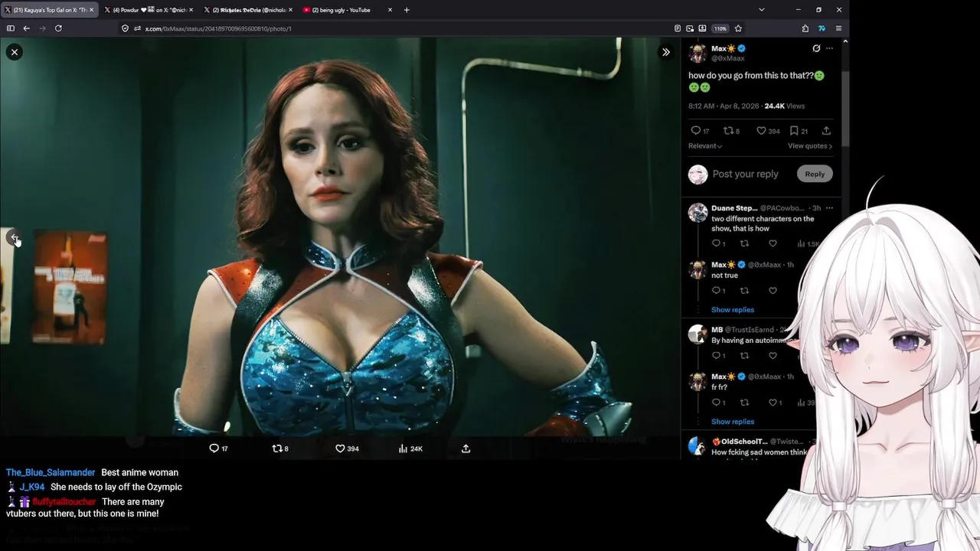Image resolution: width=980 pixels, height=551 pixels.
Task: Bookmark the post using icon showing 21
Action: pyautogui.click(x=794, y=131)
